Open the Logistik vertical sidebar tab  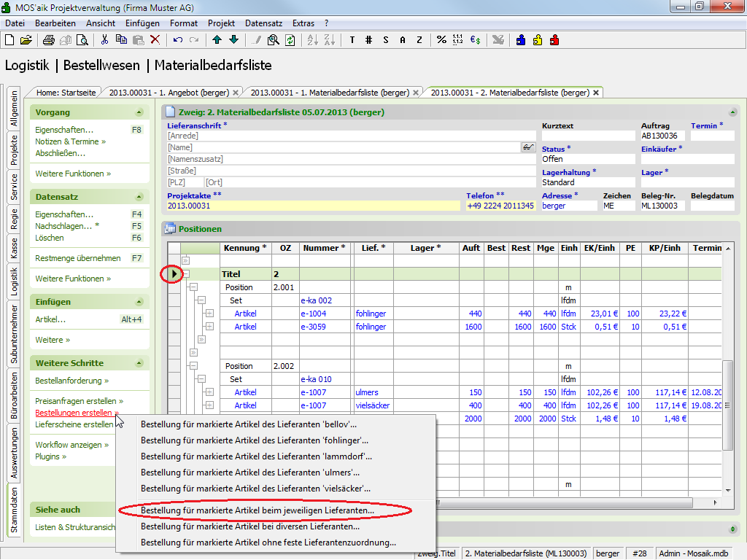13,281
